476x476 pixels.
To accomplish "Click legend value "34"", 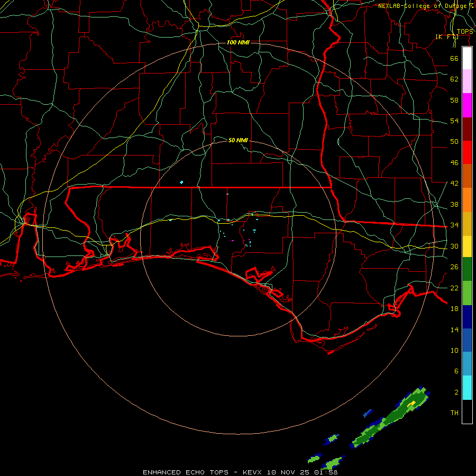I will tap(454, 225).
